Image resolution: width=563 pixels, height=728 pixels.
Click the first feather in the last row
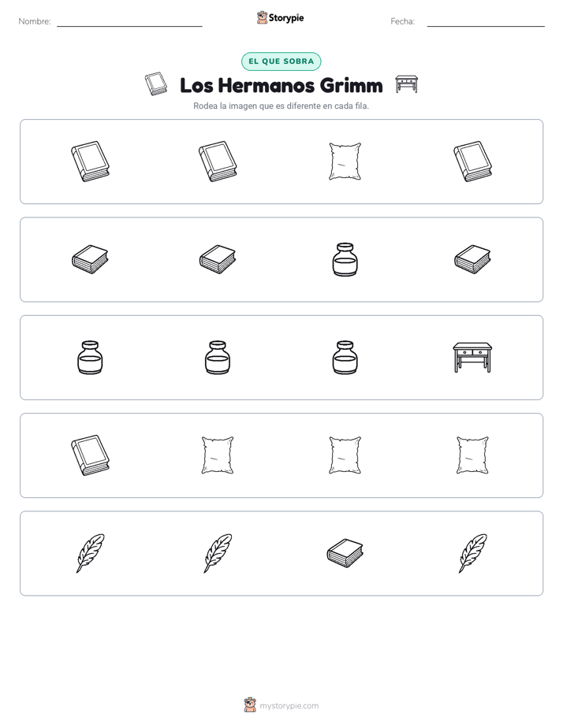pos(90,553)
